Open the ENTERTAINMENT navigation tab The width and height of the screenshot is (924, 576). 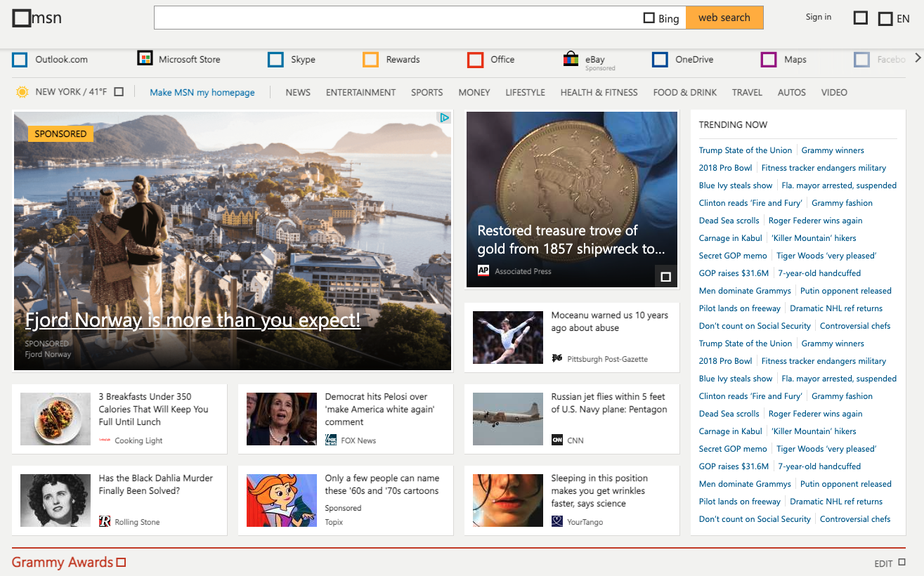click(x=360, y=92)
